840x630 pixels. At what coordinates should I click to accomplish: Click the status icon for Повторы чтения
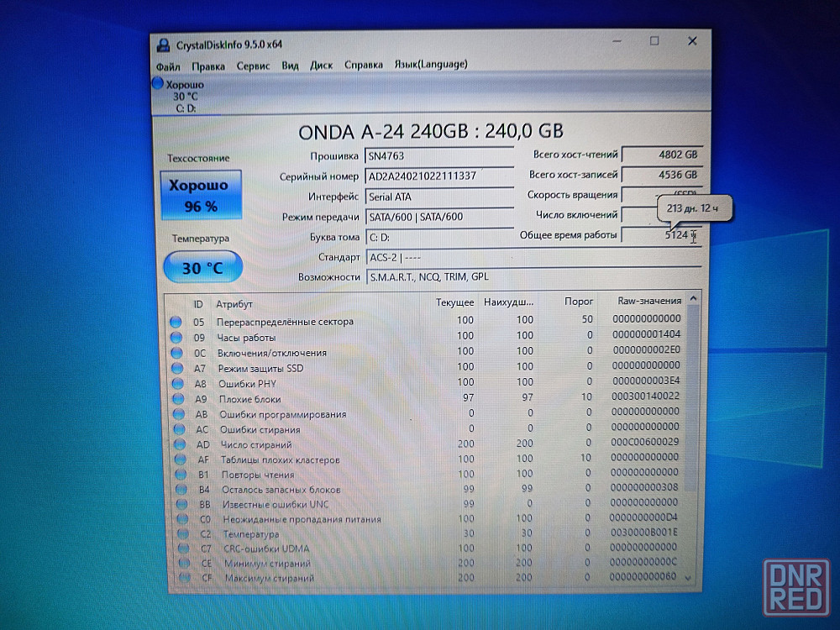point(181,474)
